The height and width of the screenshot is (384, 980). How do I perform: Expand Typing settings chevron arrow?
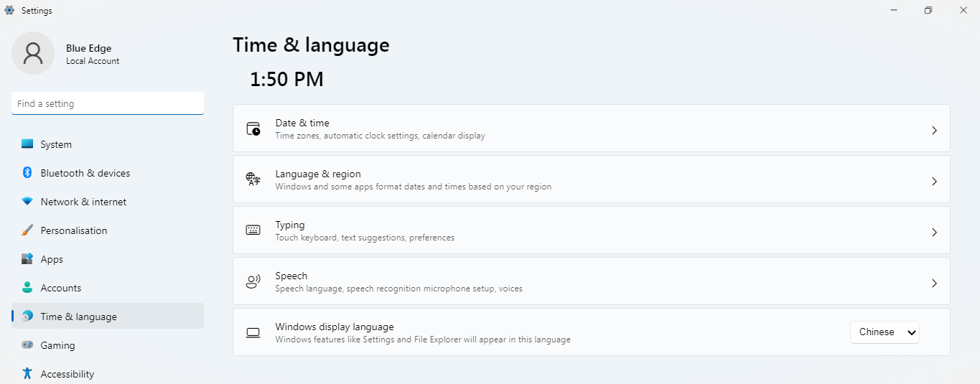[x=934, y=233]
